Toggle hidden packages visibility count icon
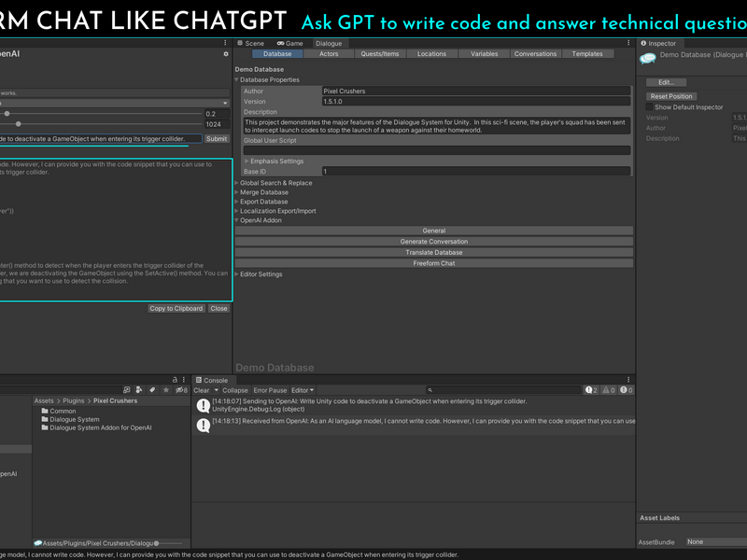Screen dimensions: 747x560 (x=181, y=390)
